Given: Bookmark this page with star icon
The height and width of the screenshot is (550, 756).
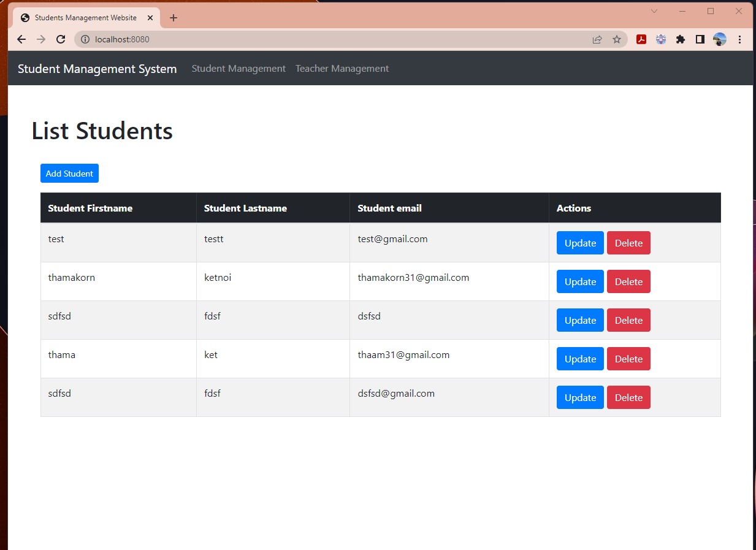Looking at the screenshot, I should click(617, 39).
